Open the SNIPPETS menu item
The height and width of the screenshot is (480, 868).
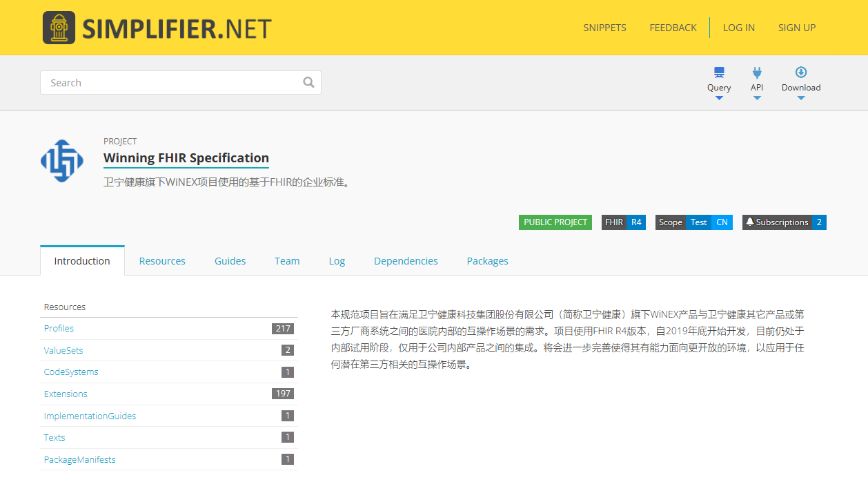pos(604,28)
